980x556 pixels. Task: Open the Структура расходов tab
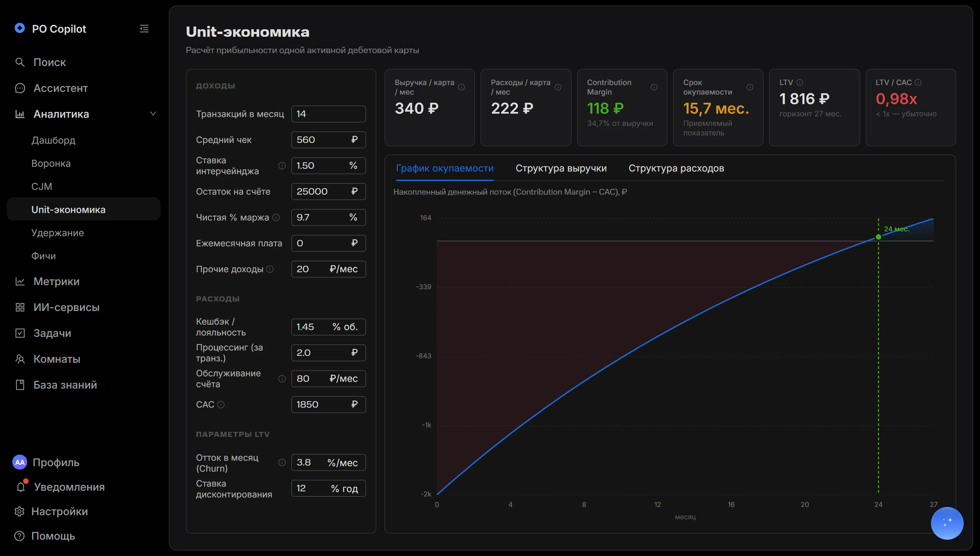coord(676,168)
